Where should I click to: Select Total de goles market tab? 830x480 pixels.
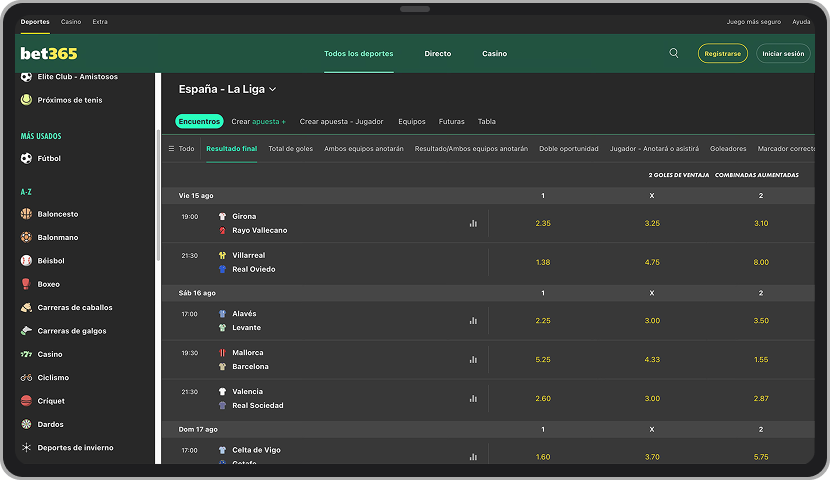pyautogui.click(x=291, y=149)
